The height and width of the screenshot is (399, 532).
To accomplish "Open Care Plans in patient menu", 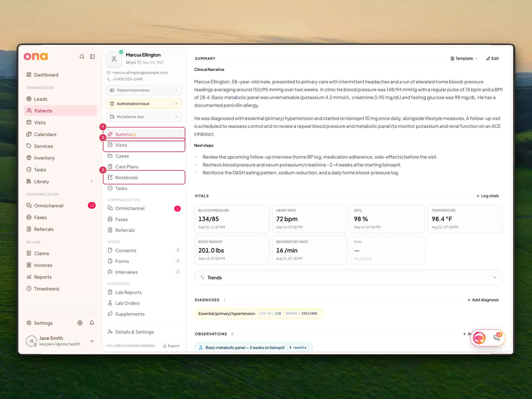I will [x=144, y=167].
